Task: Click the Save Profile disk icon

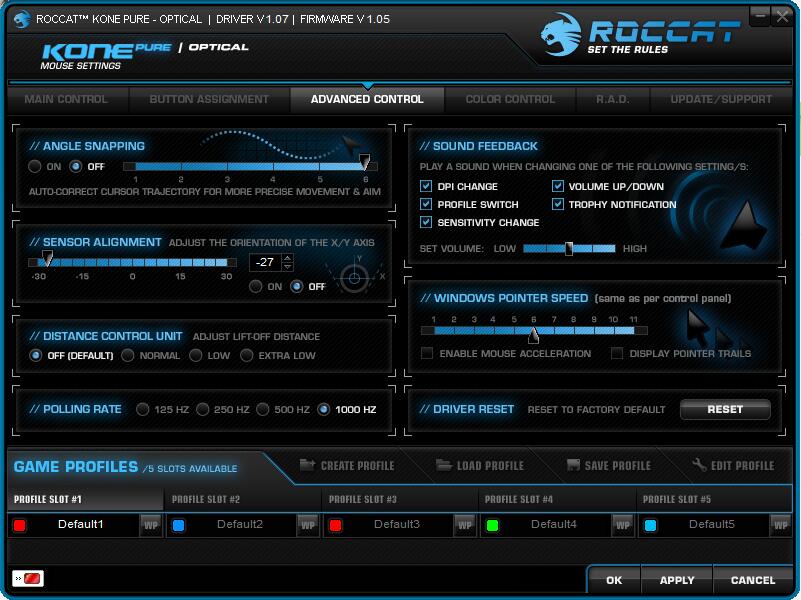Action: (573, 465)
